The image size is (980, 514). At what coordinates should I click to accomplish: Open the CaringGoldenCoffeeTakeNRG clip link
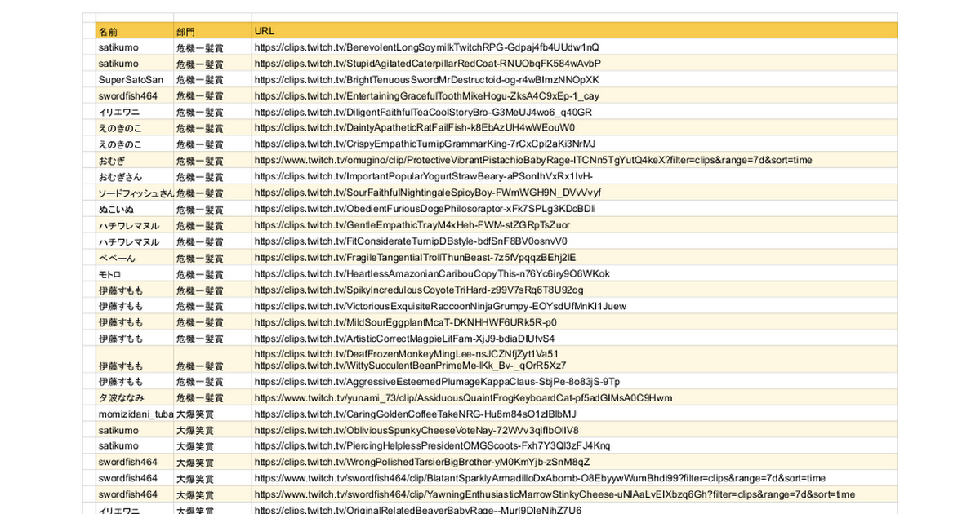[x=416, y=414]
